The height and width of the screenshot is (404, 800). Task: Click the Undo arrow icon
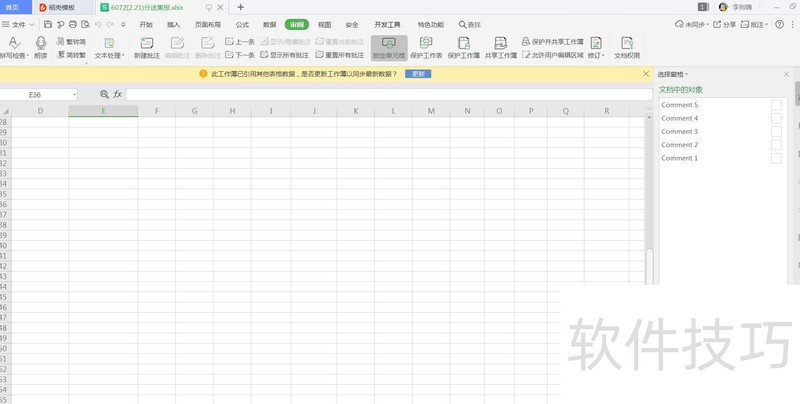98,24
